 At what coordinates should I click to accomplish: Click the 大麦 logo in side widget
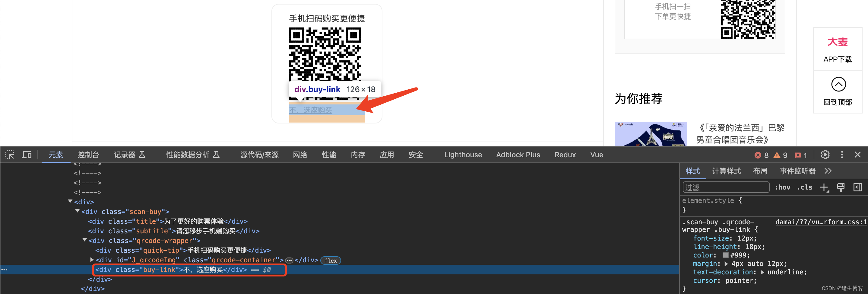point(838,42)
